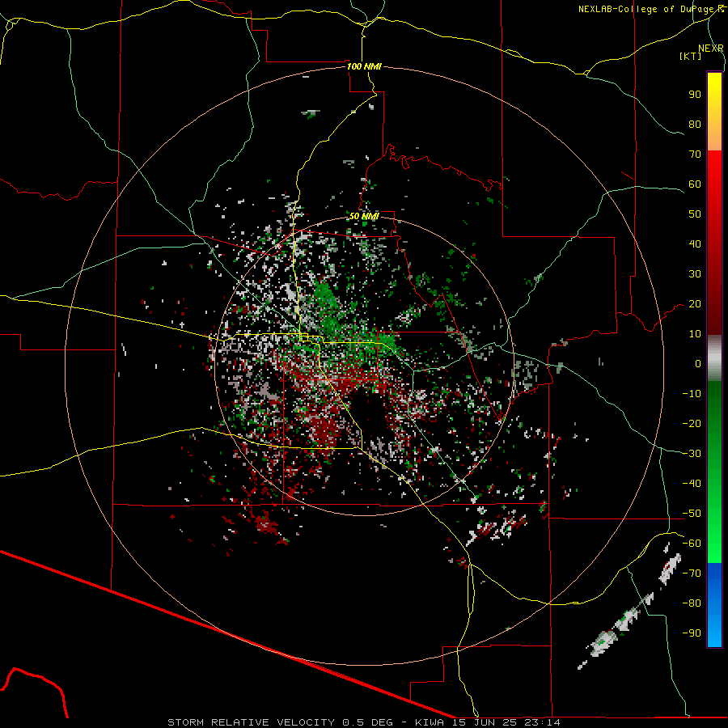Click the -50 knot scale label
This screenshot has height=728, width=728.
tap(692, 514)
